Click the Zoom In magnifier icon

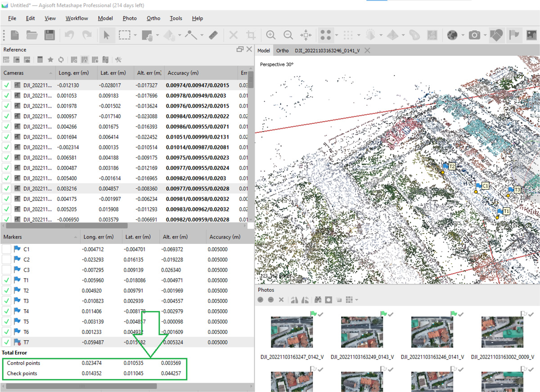(270, 35)
